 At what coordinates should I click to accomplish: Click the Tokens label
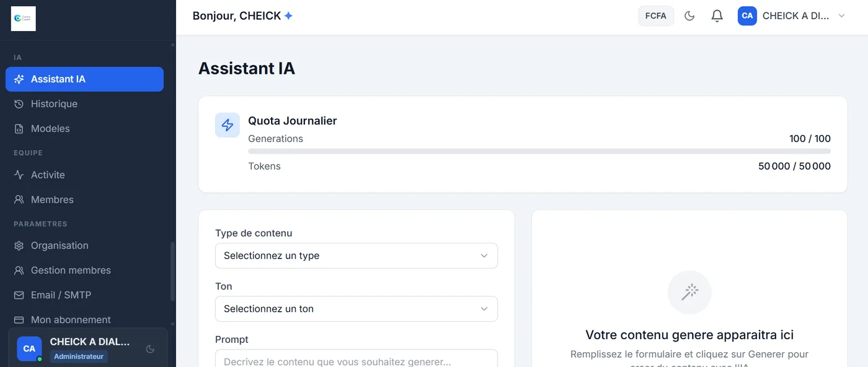click(264, 166)
